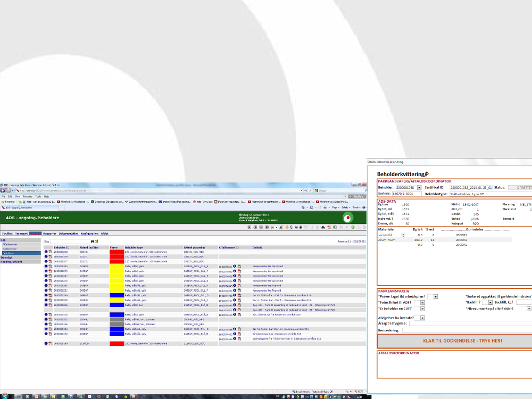Open the Transport menu in ADS
This screenshot has height=399, width=532.
(x=21, y=234)
